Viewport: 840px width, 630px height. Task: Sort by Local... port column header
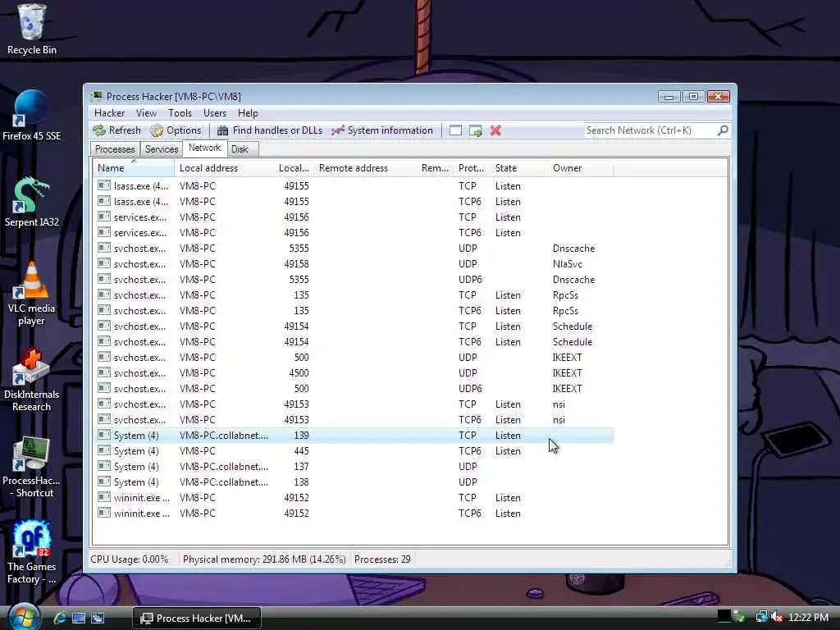tap(294, 167)
